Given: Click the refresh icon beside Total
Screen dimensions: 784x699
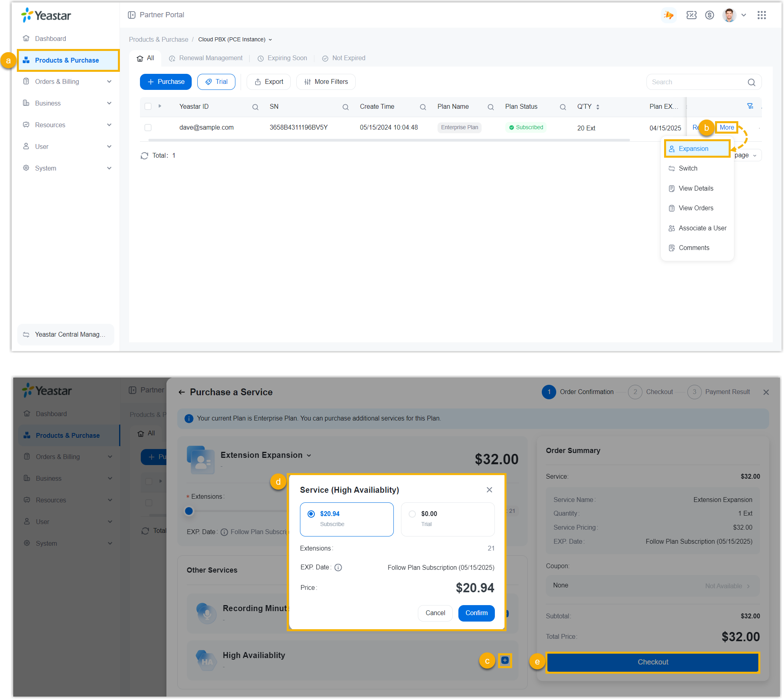Looking at the screenshot, I should 144,156.
